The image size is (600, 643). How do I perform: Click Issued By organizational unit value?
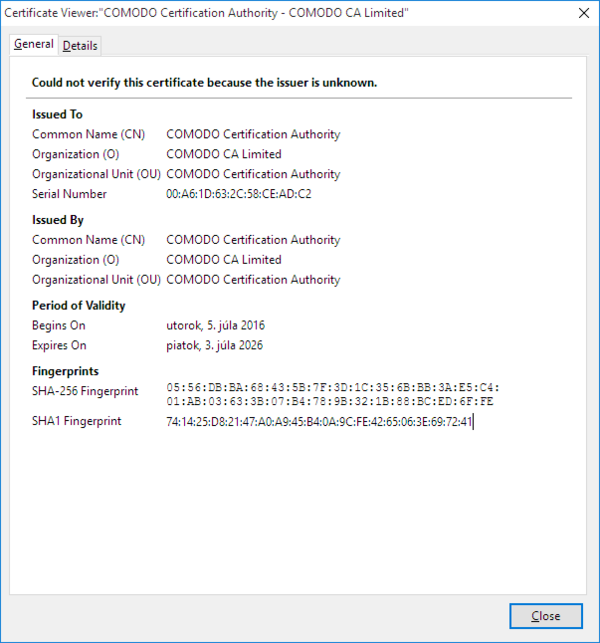coord(253,280)
